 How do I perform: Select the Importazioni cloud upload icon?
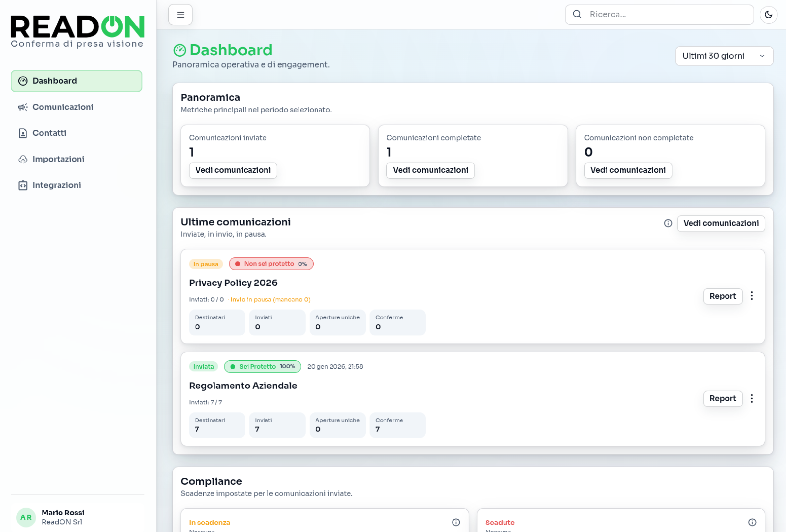[x=22, y=159]
